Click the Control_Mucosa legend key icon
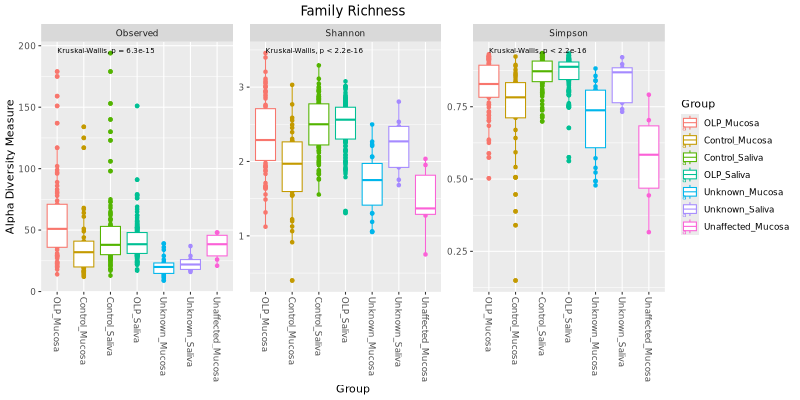Screen dimensions: 800x400 tap(689, 140)
